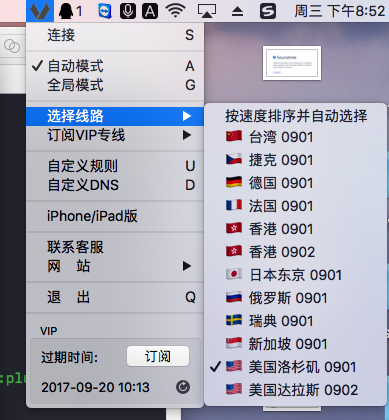Open the Sogou 'S' input icon

point(268,11)
